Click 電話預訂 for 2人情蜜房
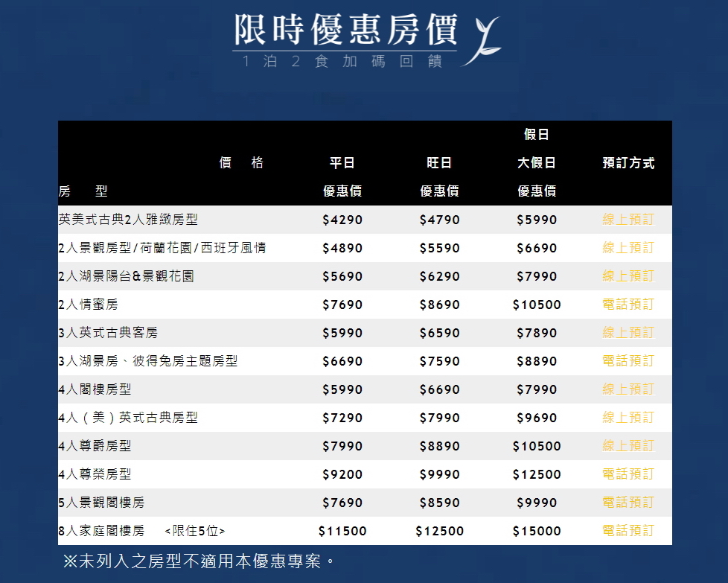728x583 pixels. 628,304
